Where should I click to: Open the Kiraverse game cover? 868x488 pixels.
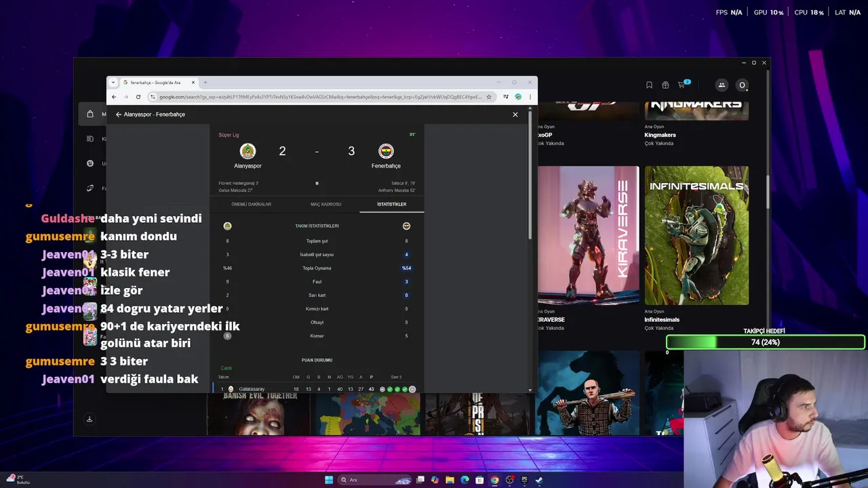coord(588,235)
